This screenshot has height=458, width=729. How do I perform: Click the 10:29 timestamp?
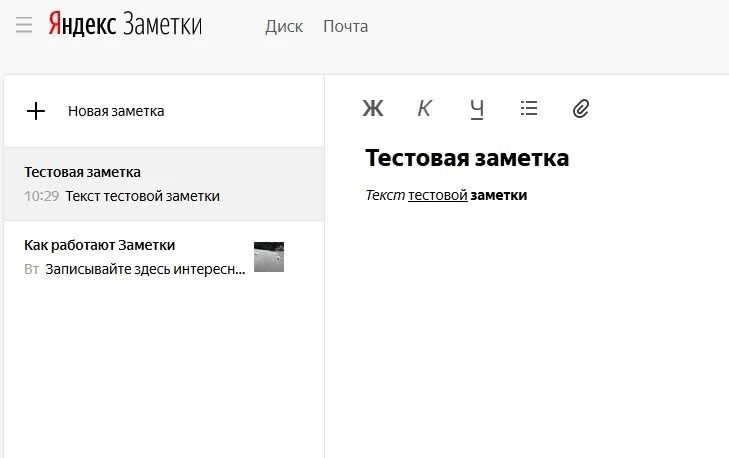pos(41,196)
